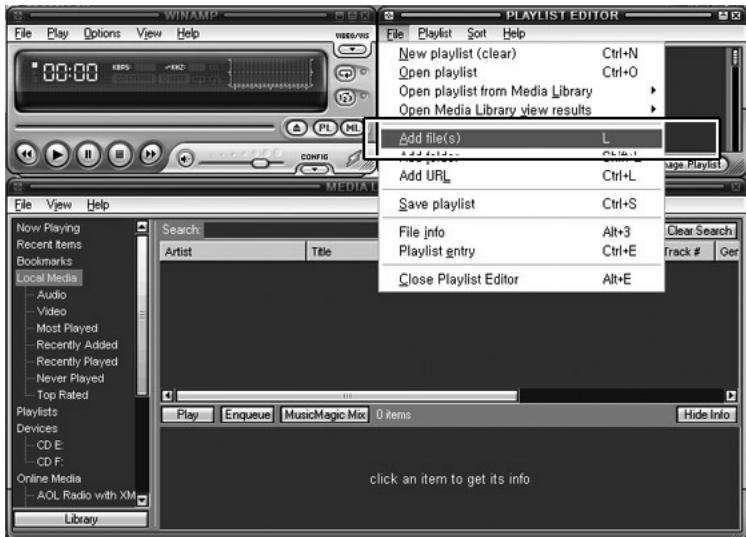Open Winamp Help menu
The width and height of the screenshot is (746, 537).
coord(188,33)
